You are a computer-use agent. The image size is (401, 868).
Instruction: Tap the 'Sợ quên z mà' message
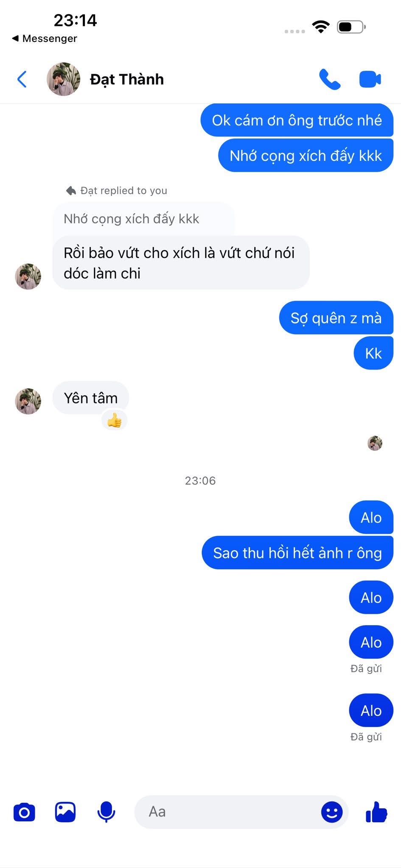336,318
